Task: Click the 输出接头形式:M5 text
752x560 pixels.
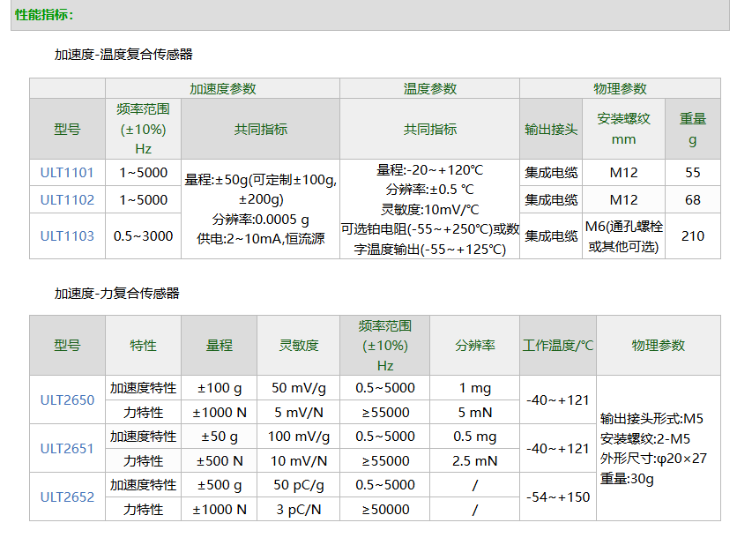Action: pyautogui.click(x=651, y=419)
